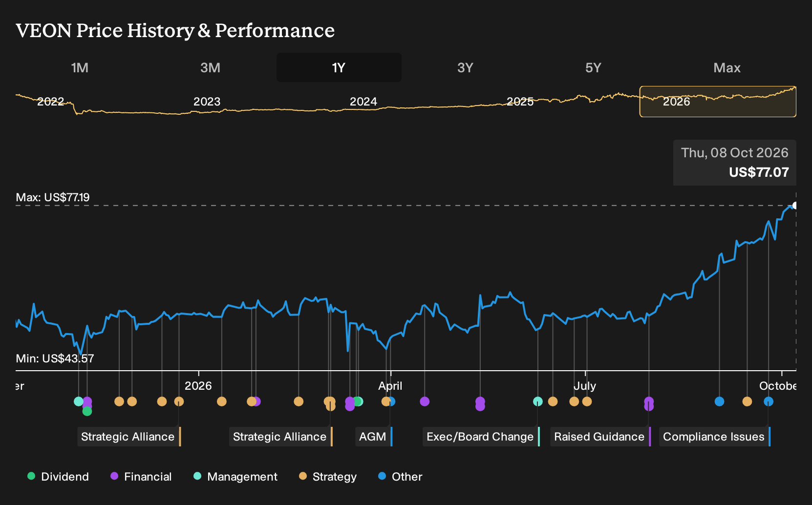Screen dimensions: 812x505
Task: Toggle the Management legend filter
Action: coord(235,477)
